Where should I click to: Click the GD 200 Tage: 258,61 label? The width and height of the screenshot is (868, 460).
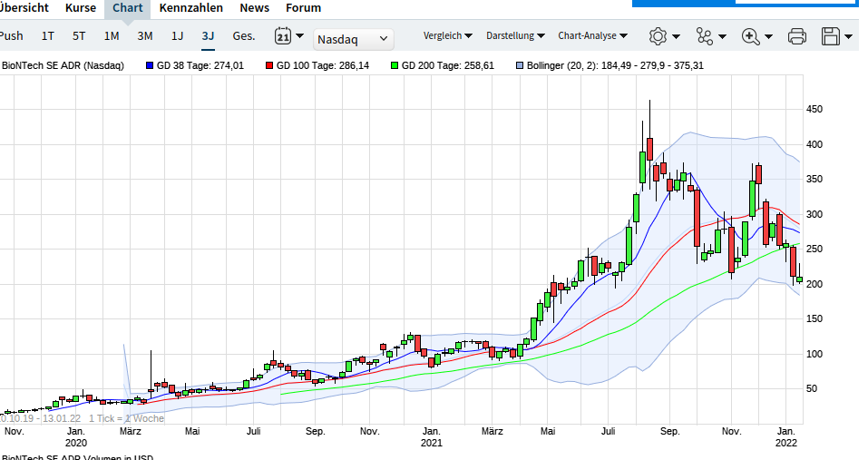pyautogui.click(x=448, y=65)
